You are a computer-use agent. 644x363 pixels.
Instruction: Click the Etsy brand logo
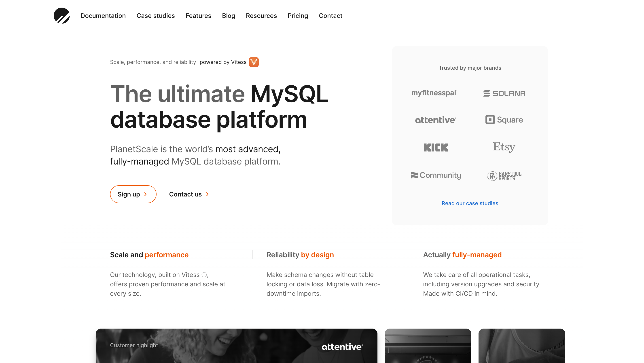504,147
